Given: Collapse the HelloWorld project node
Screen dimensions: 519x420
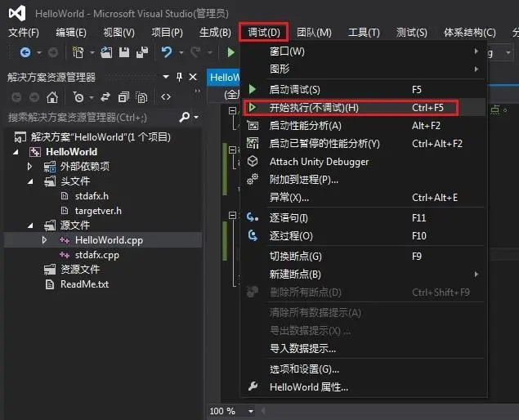Looking at the screenshot, I should pos(16,152).
